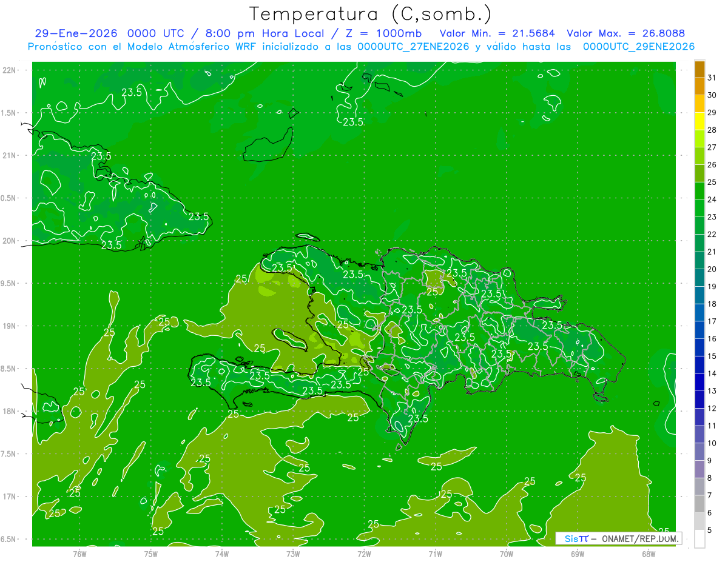Select legend value 14
Viewport: 728px width, 562px height.
click(x=712, y=373)
